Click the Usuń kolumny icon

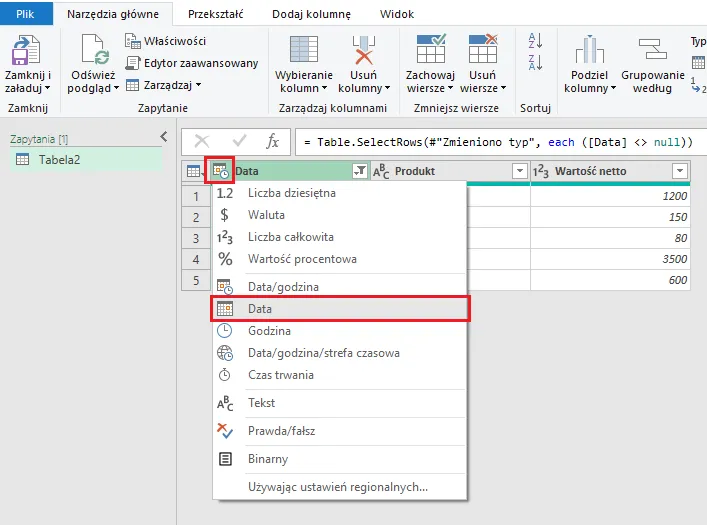[x=364, y=51]
